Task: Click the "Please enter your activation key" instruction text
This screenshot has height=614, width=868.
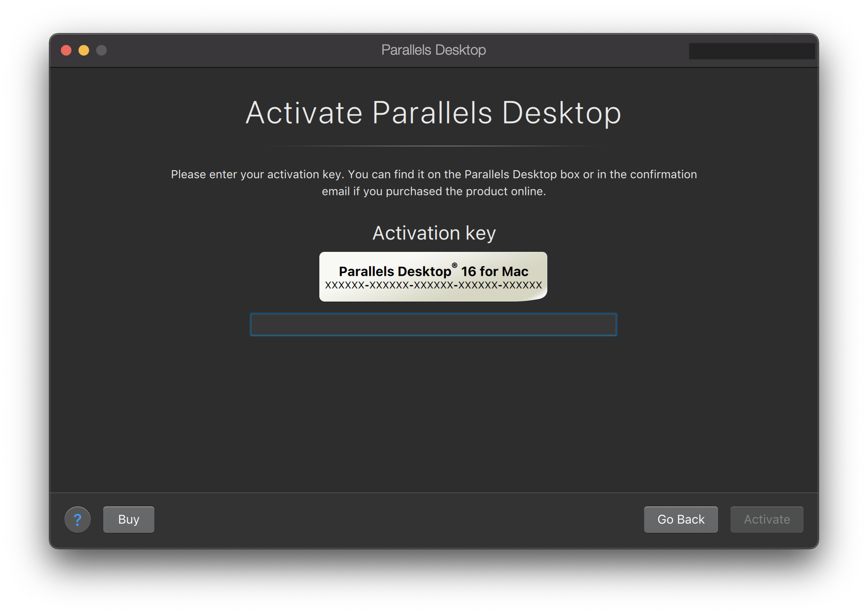Action: (434, 183)
